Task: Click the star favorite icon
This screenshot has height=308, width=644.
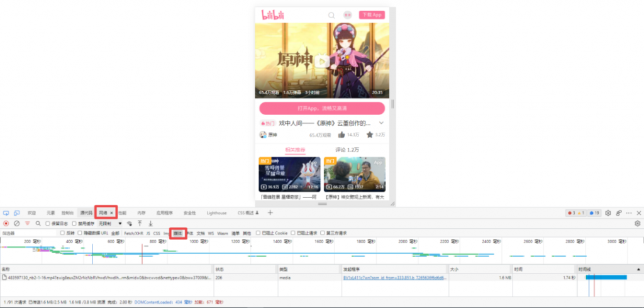Action: coord(370,135)
